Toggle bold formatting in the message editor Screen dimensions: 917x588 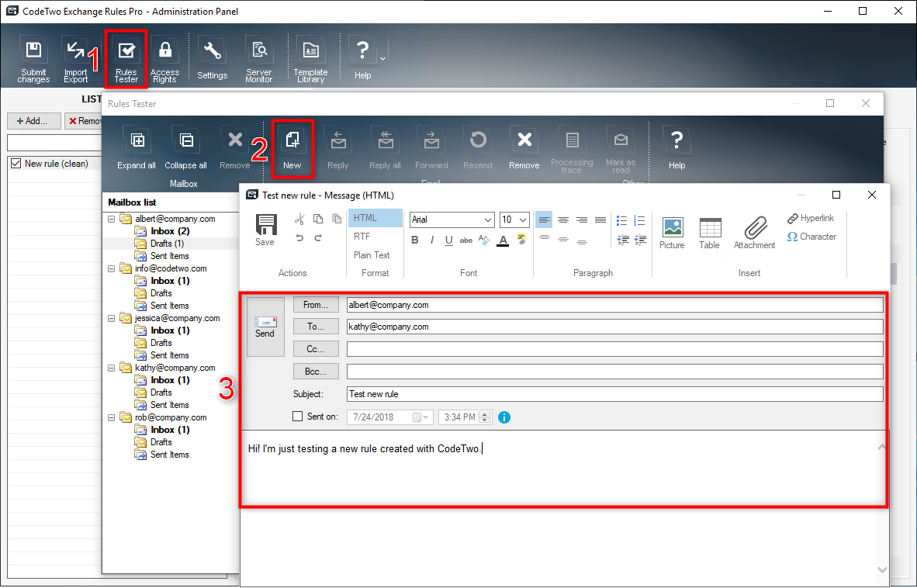pyautogui.click(x=417, y=240)
